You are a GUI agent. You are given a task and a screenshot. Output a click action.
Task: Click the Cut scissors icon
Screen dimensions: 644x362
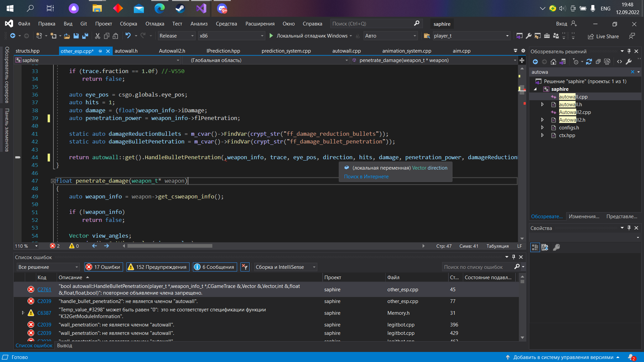(98, 36)
